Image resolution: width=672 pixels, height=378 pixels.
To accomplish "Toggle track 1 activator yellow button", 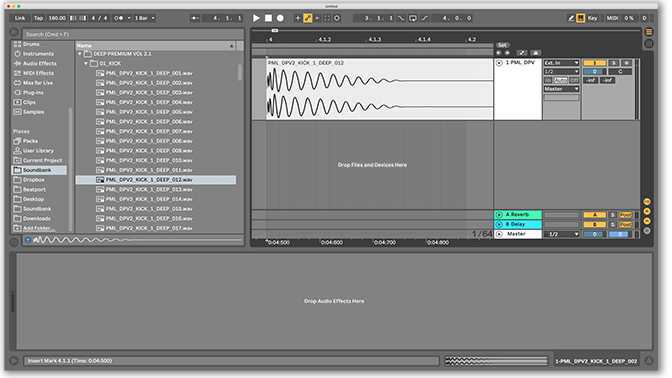I will click(594, 63).
